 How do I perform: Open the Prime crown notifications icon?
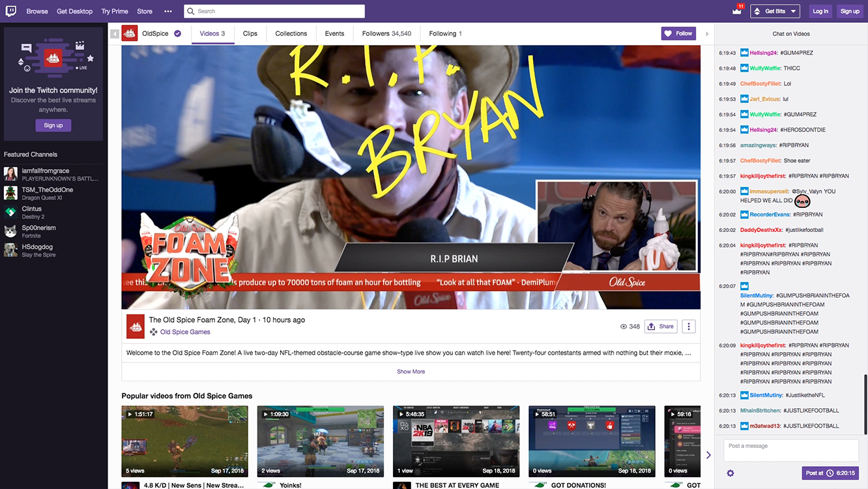coord(737,10)
